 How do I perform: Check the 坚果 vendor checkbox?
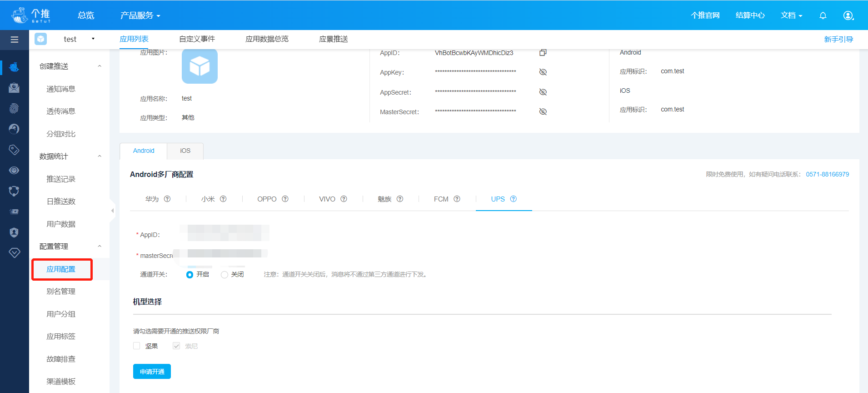136,346
